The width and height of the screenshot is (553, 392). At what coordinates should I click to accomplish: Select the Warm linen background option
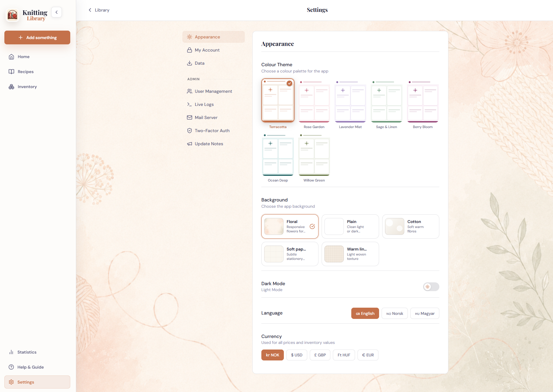pos(350,254)
